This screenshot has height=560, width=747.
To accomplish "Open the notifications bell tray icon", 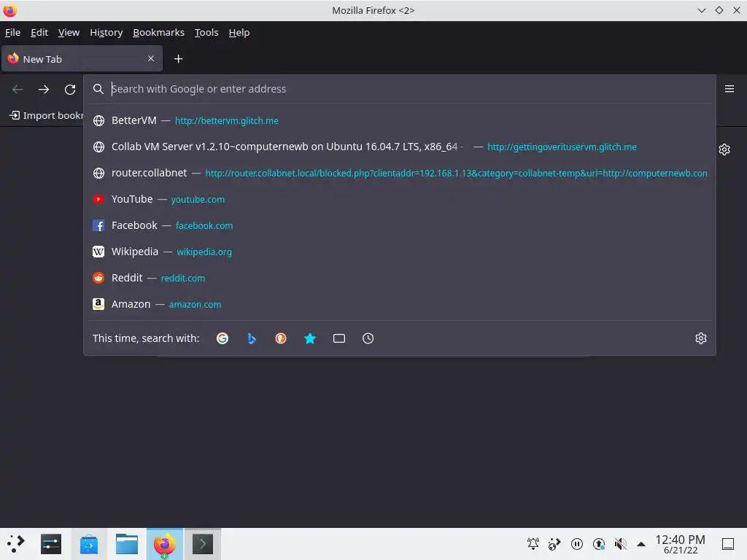I will 533,543.
